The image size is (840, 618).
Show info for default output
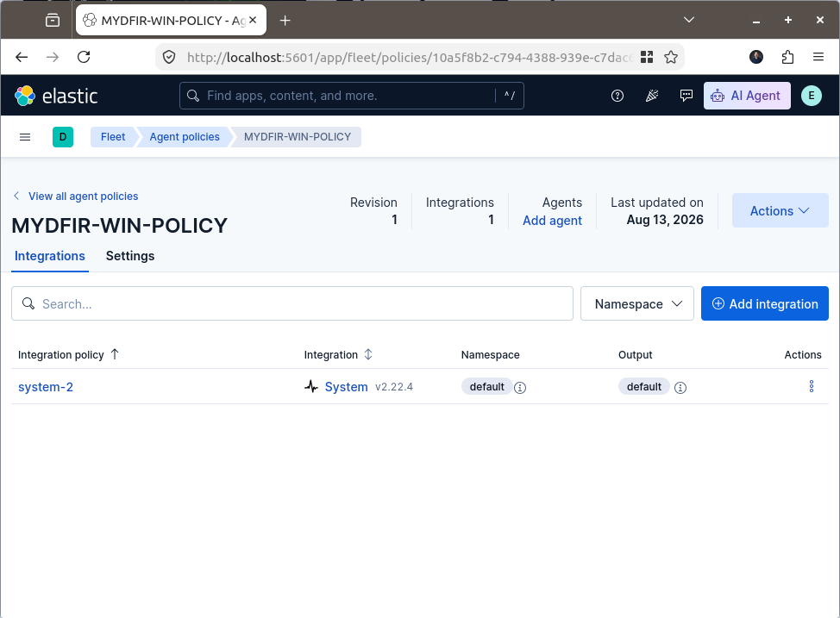(x=680, y=388)
